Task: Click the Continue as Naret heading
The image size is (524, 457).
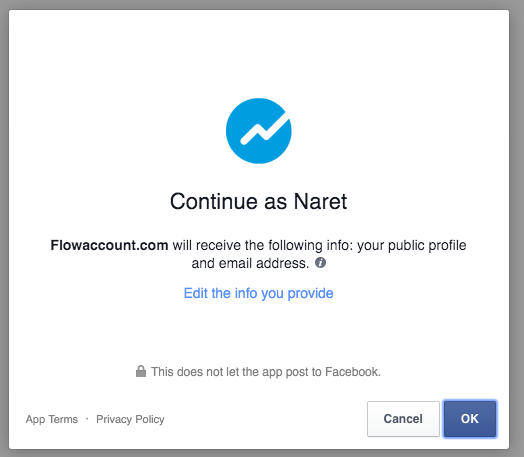Action: pyautogui.click(x=258, y=201)
